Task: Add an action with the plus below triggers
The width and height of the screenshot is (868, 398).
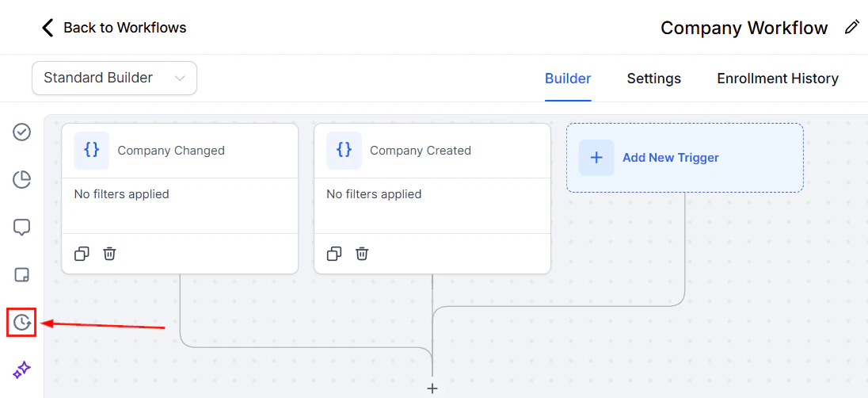Action: [x=432, y=388]
